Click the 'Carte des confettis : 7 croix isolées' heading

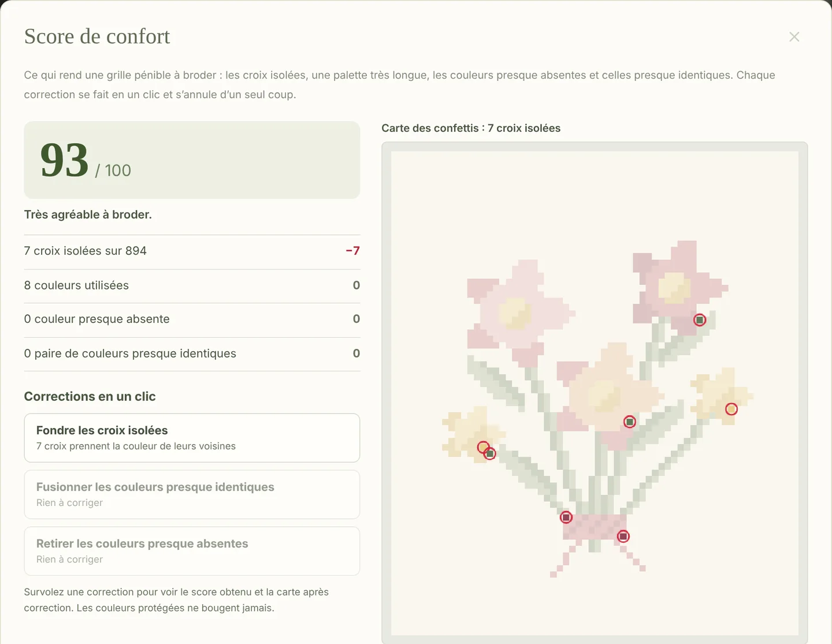tap(471, 128)
